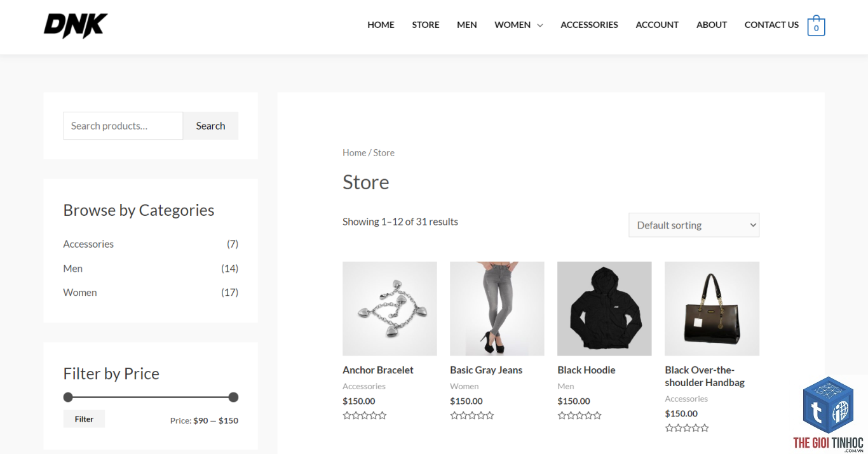Screen dimensions: 868x454
Task: Click the star rating under Basic Gray Jeans
Action: coord(472,416)
